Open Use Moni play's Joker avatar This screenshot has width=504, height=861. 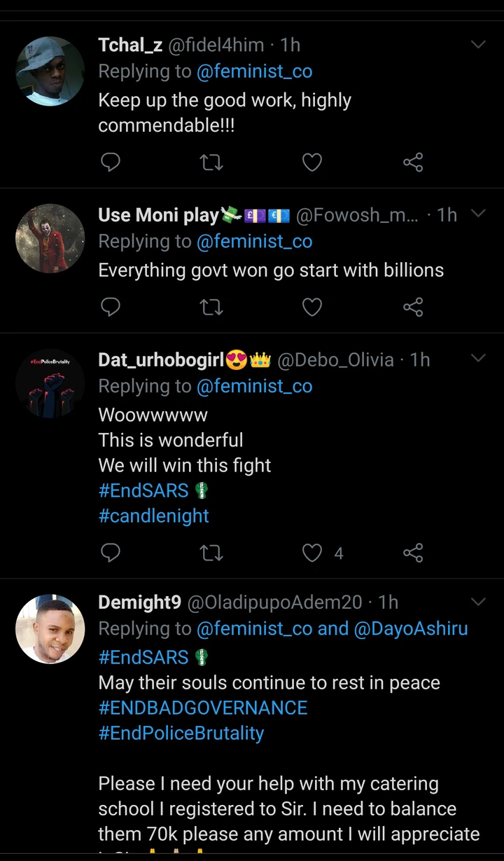point(50,238)
